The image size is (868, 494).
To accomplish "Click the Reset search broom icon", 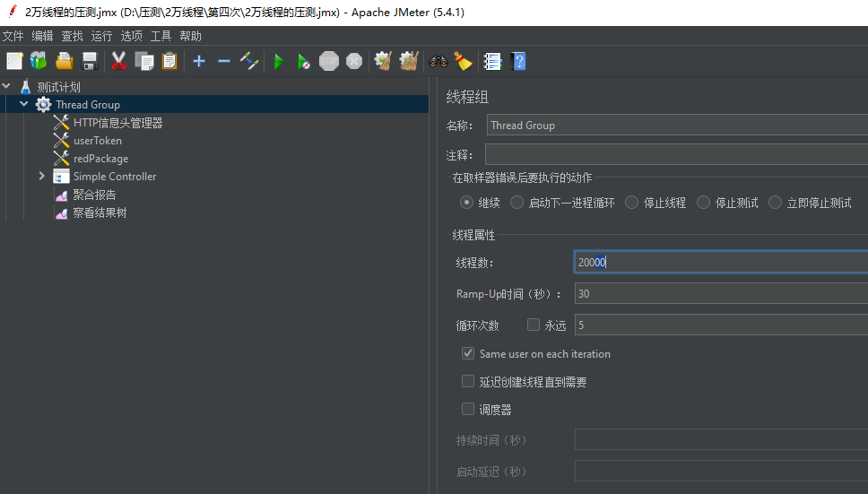I will point(463,61).
